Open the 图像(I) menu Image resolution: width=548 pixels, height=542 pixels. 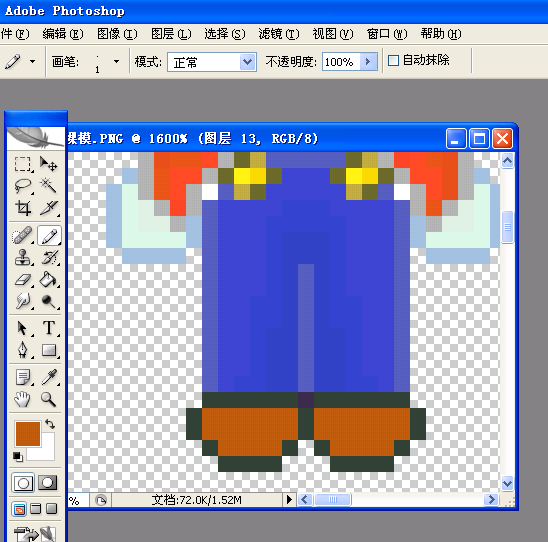pos(117,34)
